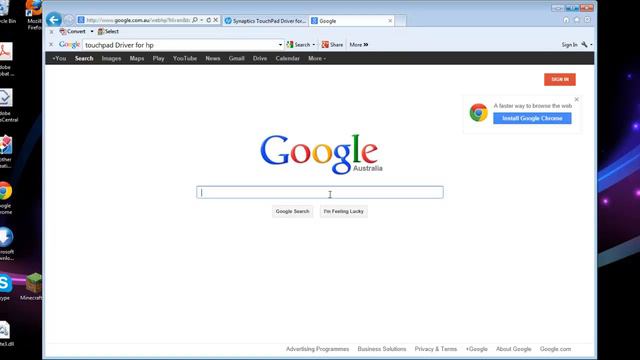
Task: Select the Mozilla Firefox desktop shortcut
Action: pyautogui.click(x=35, y=16)
